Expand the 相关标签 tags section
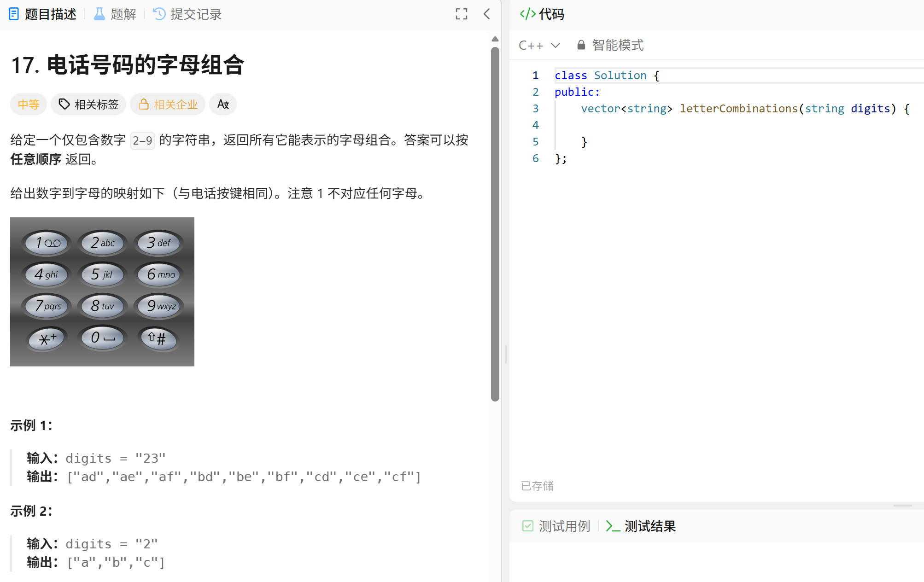This screenshot has width=924, height=582. point(88,104)
